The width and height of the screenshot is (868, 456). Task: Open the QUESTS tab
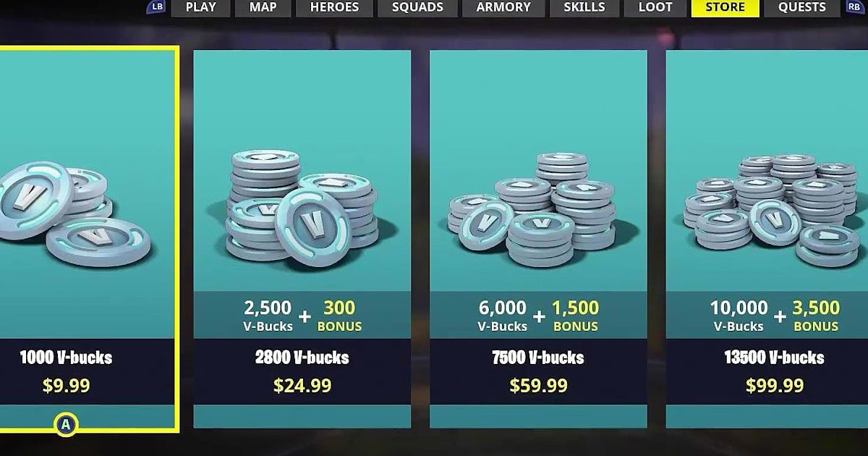click(802, 8)
